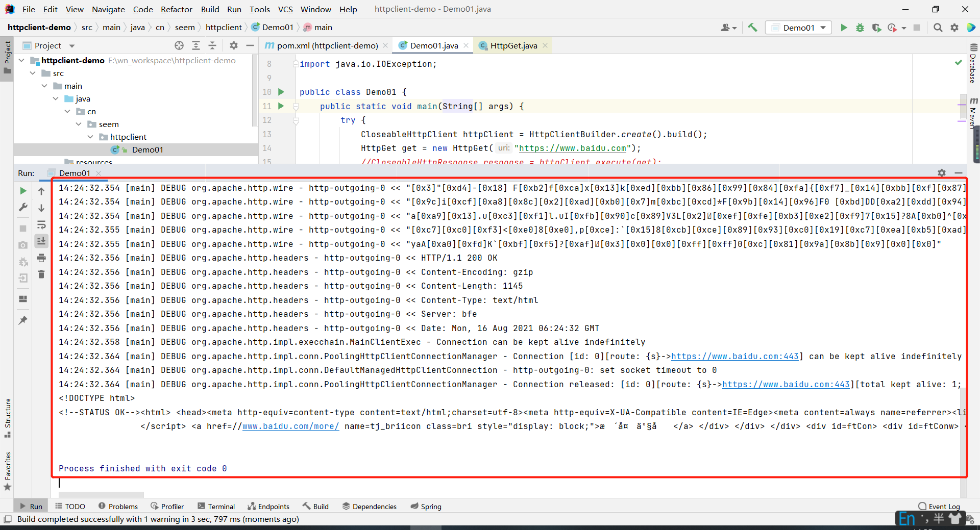
Task: Pin the Run tab
Action: [23, 320]
